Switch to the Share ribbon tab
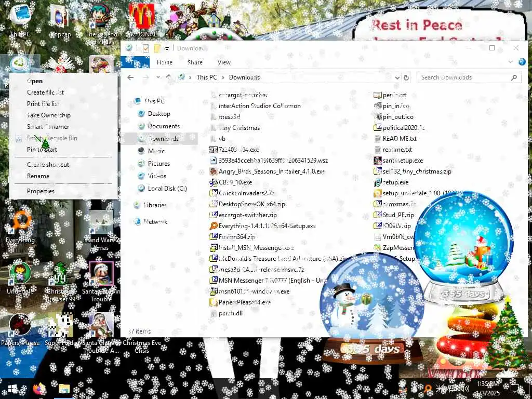 tap(195, 62)
